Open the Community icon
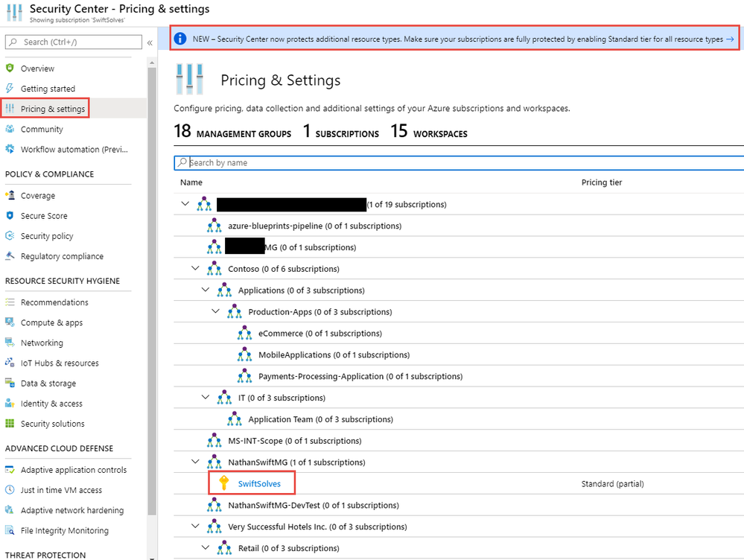The width and height of the screenshot is (744, 560). coord(10,129)
